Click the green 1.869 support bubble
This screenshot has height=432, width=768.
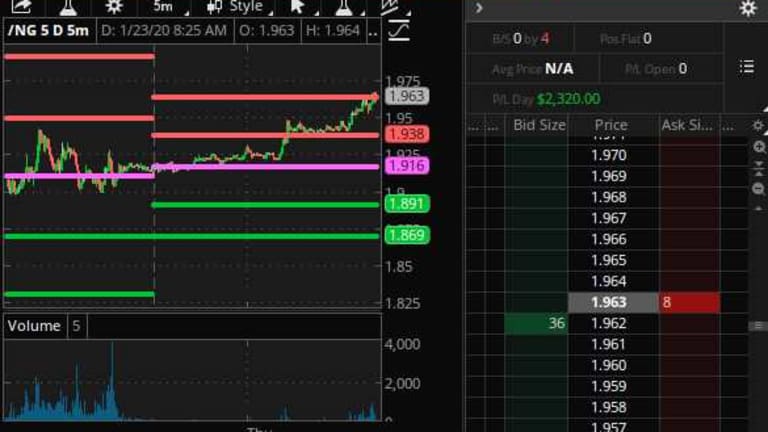407,235
